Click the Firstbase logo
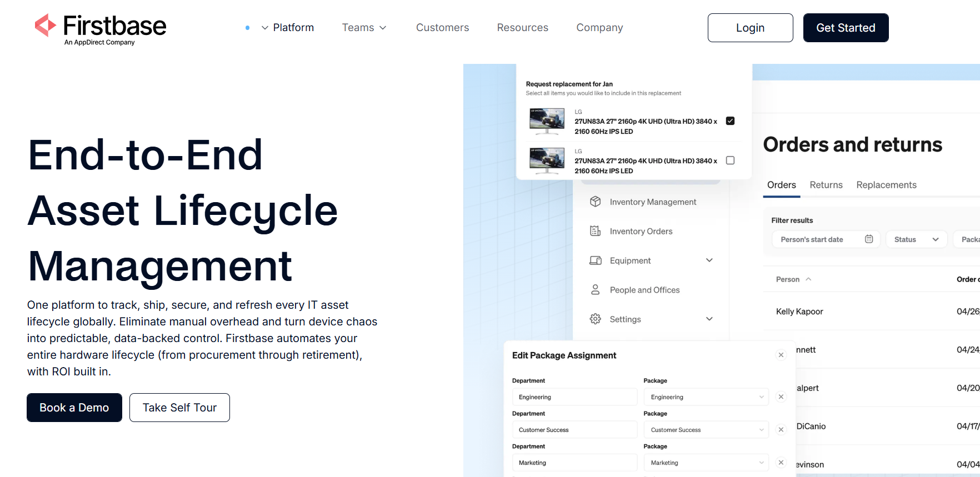This screenshot has width=980, height=477. click(x=101, y=29)
